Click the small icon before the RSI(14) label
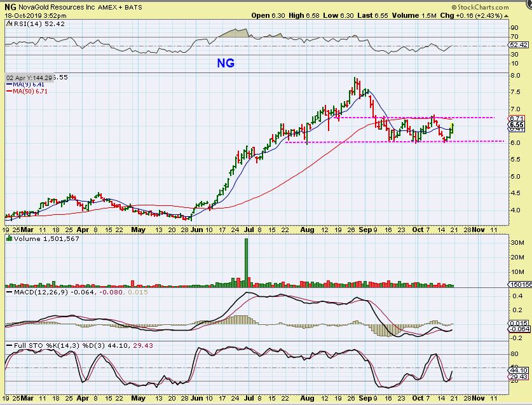532x405 pixels. 9,24
